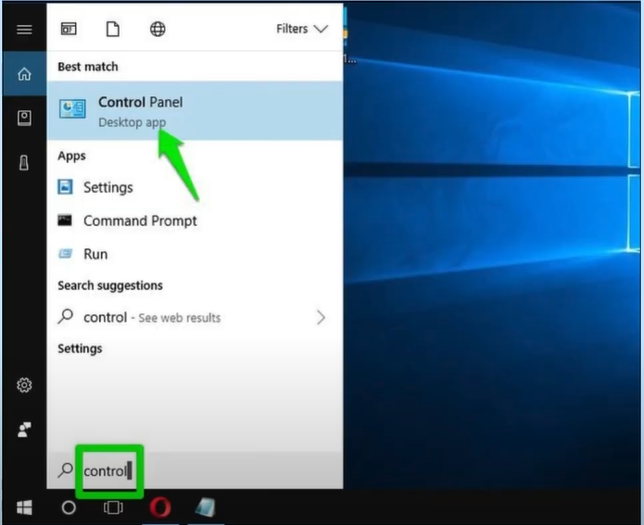Viewport: 644px width, 525px height.
Task: Click the search magnifier icon in search bar
Action: coord(65,470)
